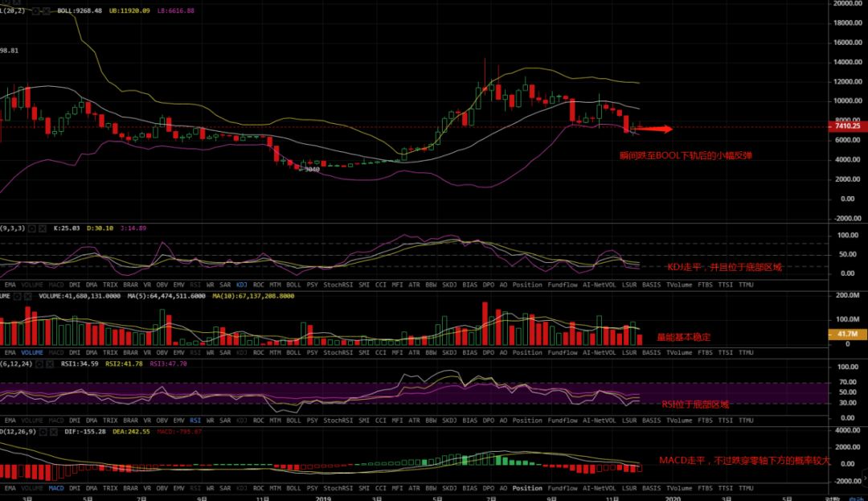Choose AI-NetVOL in the RSI pane's indicator bar
868x501 pixels.
point(599,420)
